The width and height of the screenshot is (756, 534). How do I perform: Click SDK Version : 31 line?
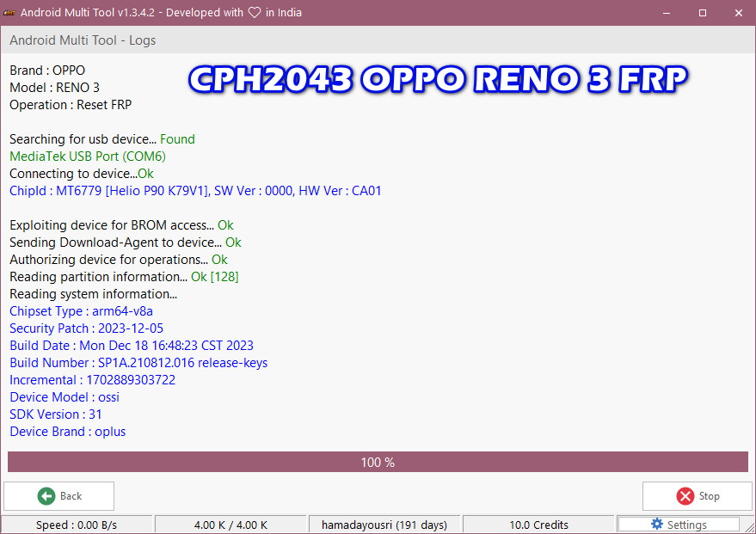(x=55, y=414)
